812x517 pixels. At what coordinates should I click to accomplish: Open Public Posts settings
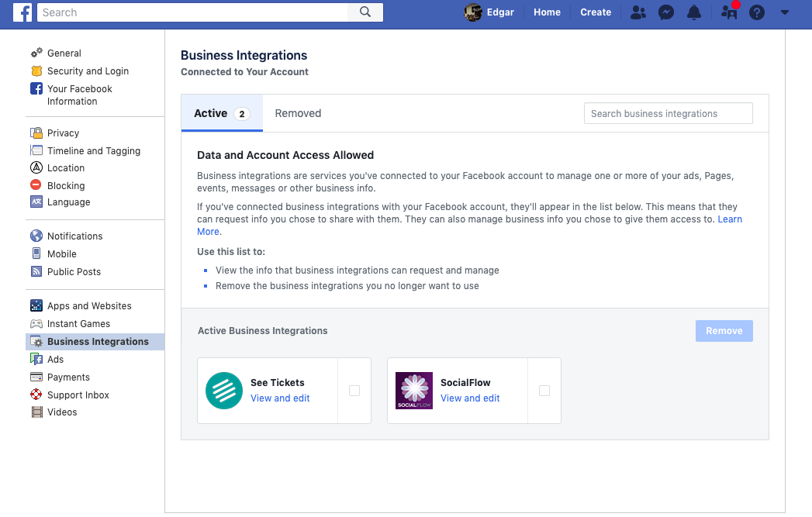coord(74,272)
